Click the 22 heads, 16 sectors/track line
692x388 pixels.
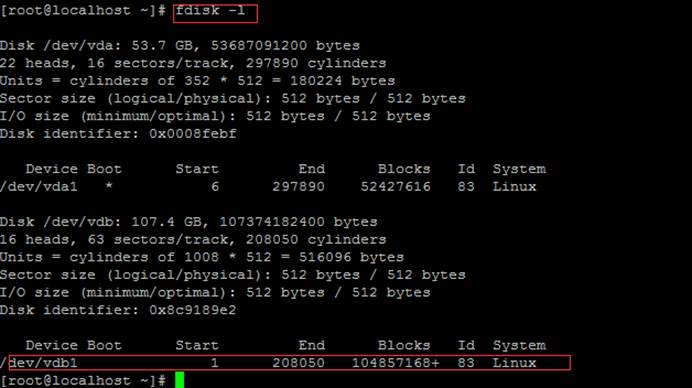[x=193, y=63]
